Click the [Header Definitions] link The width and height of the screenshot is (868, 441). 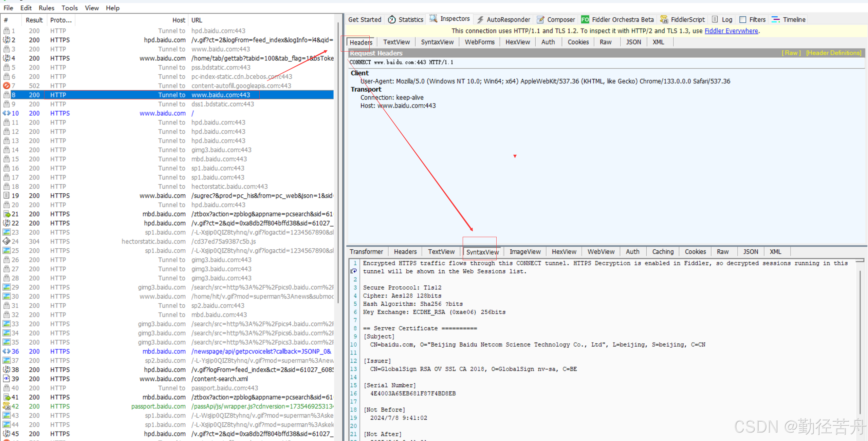point(834,53)
